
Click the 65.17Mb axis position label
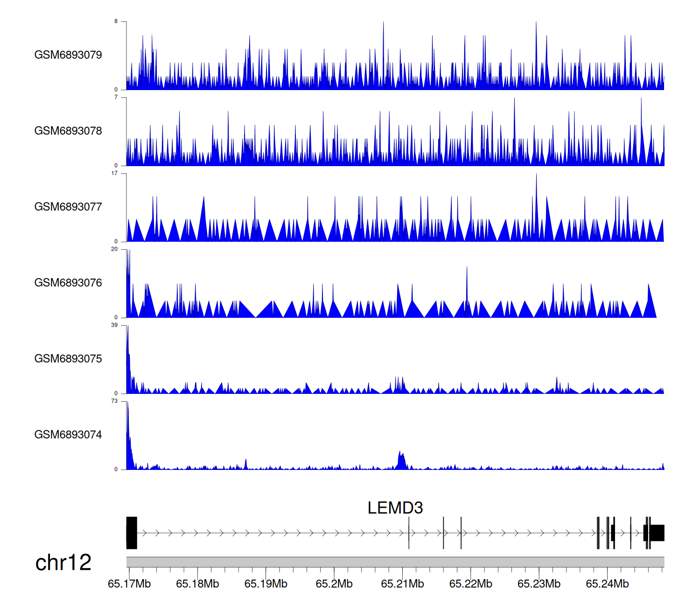pyautogui.click(x=129, y=584)
